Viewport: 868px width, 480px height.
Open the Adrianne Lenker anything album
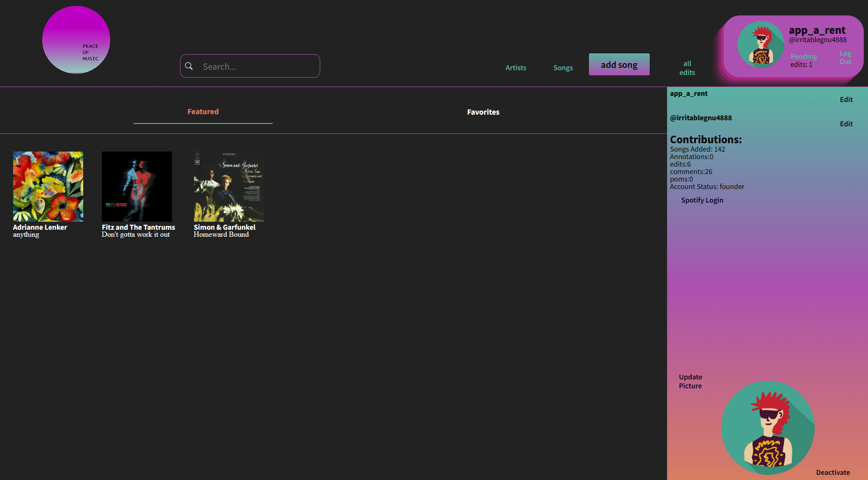point(48,186)
